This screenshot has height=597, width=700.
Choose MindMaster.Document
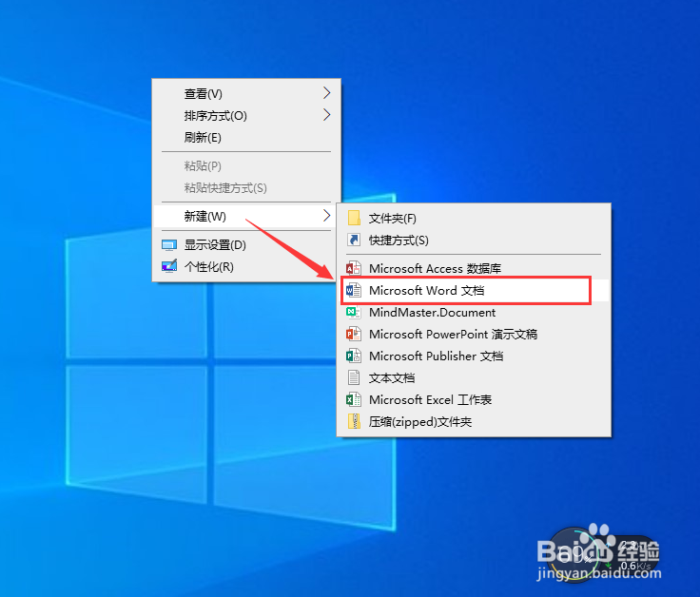(474, 313)
